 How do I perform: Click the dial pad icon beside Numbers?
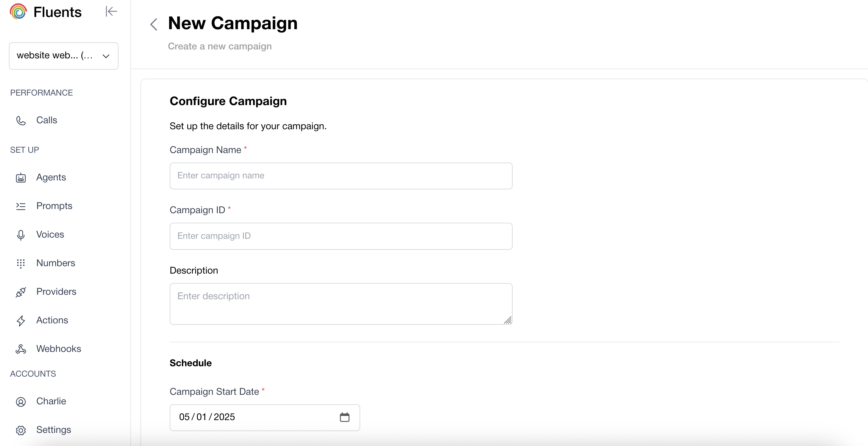(21, 263)
